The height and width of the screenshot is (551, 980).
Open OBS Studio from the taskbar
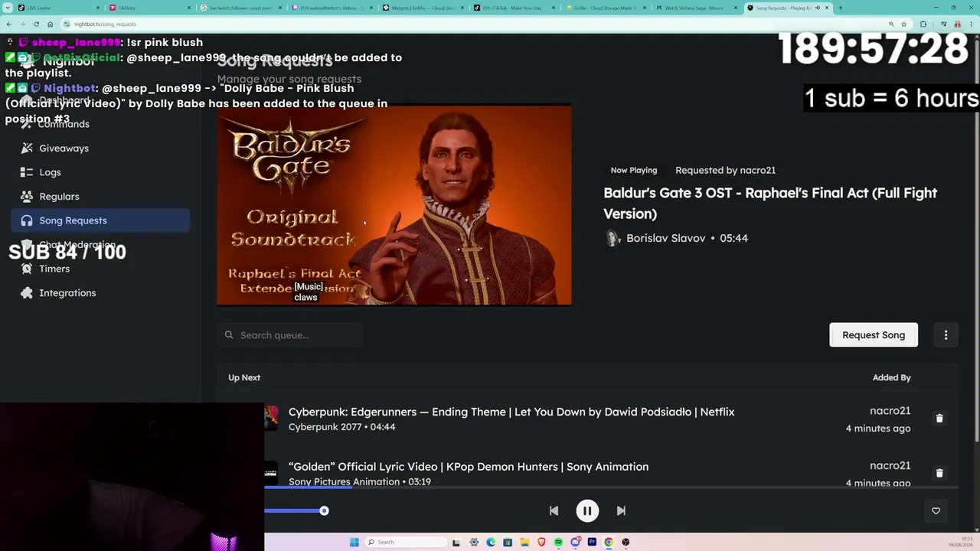click(626, 542)
